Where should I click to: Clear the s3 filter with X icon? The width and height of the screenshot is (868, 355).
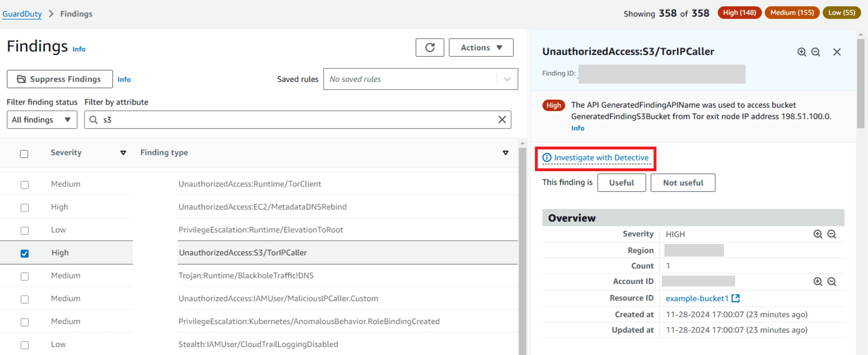point(502,120)
